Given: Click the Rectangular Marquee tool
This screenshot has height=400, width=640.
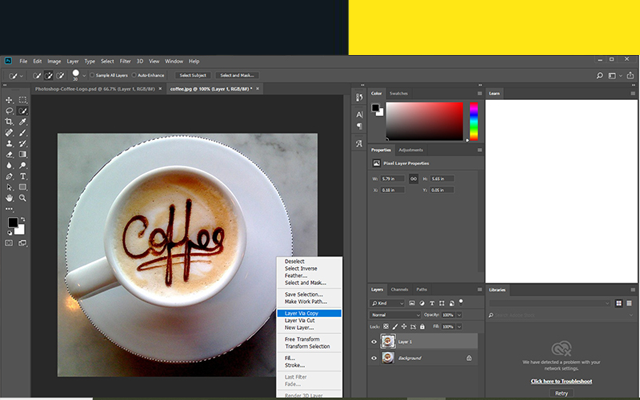Looking at the screenshot, I should tap(22, 100).
